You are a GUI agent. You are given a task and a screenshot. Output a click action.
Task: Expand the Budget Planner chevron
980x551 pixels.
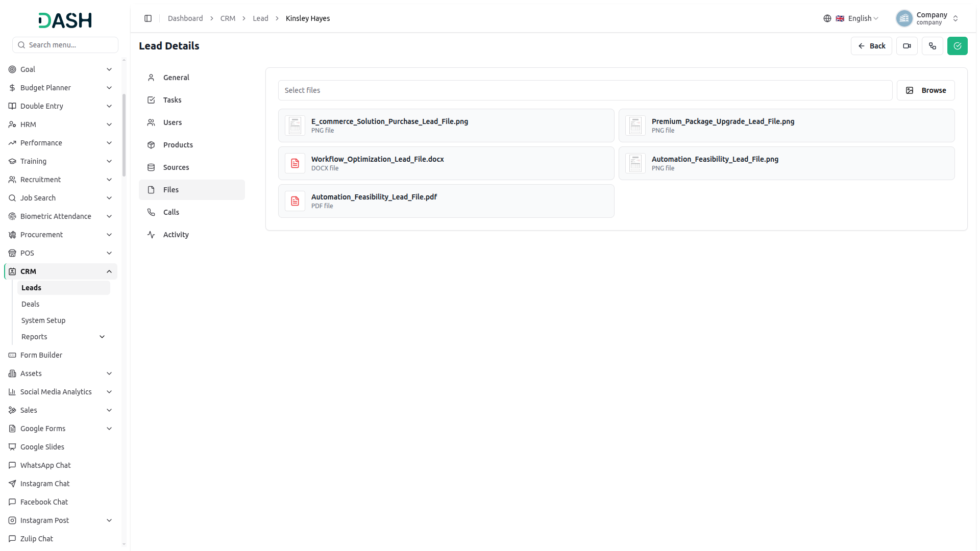[109, 88]
